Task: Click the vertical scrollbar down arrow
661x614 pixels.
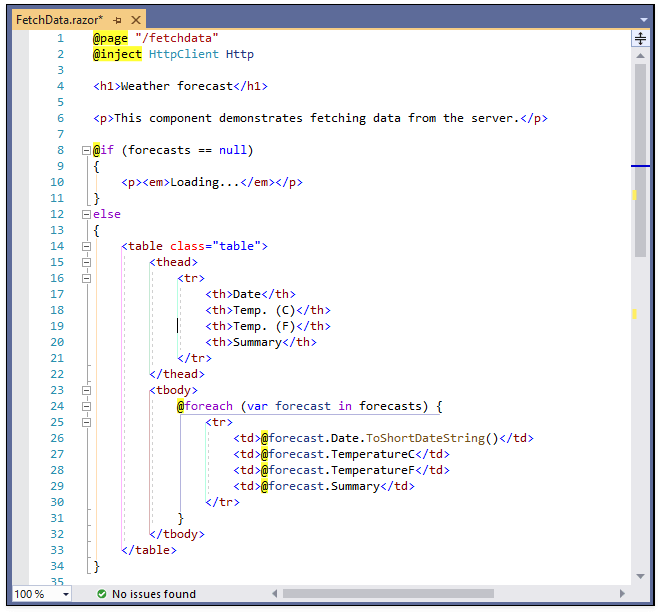Action: (x=641, y=577)
